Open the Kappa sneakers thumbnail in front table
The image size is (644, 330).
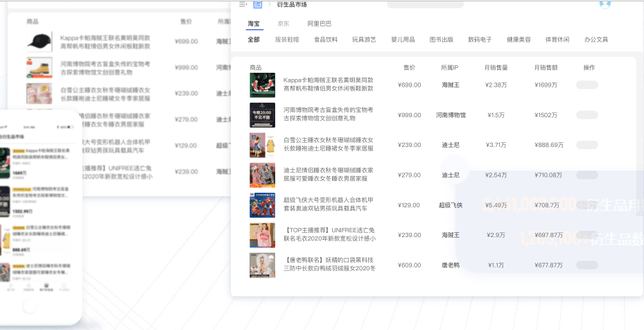(x=263, y=85)
